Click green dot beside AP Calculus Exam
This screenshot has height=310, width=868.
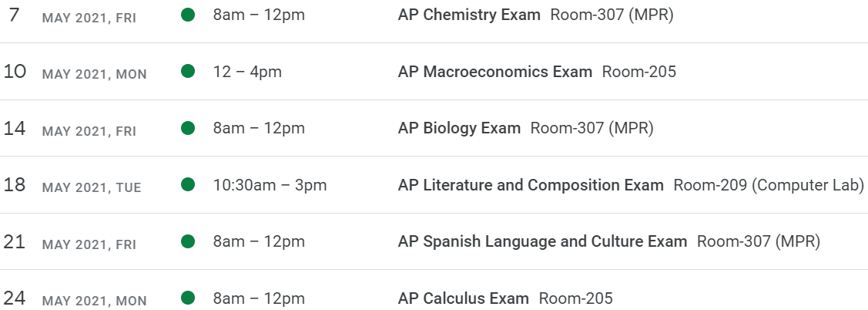[x=187, y=298]
